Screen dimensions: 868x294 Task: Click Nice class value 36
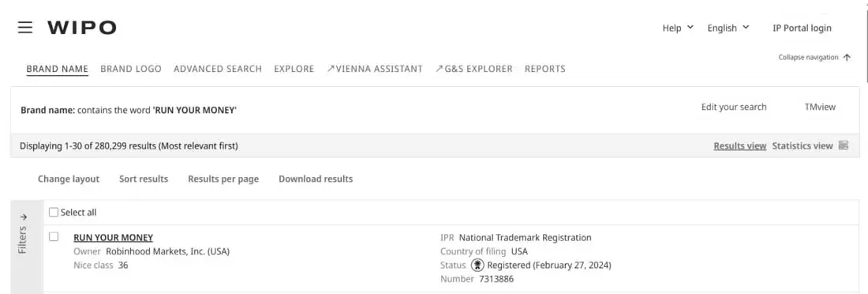tap(123, 266)
